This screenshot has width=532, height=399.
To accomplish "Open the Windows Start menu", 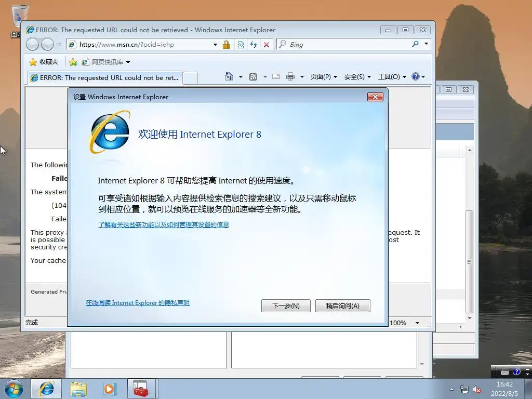I will [x=14, y=389].
